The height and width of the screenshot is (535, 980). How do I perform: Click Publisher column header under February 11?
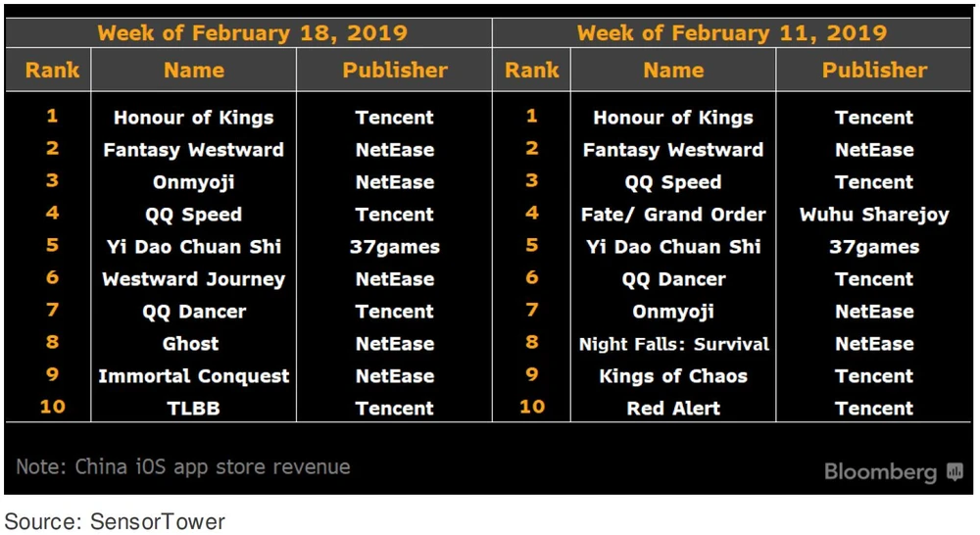874,71
